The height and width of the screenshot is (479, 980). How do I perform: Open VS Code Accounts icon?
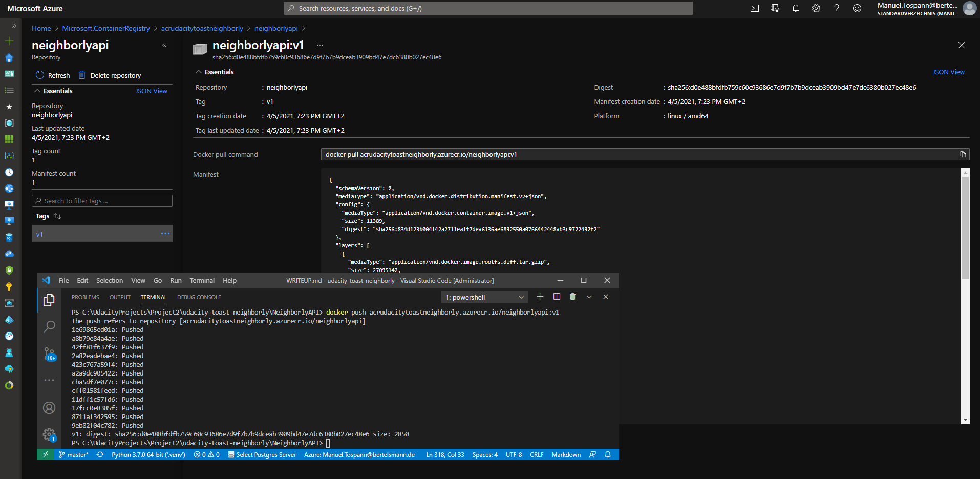[49, 408]
